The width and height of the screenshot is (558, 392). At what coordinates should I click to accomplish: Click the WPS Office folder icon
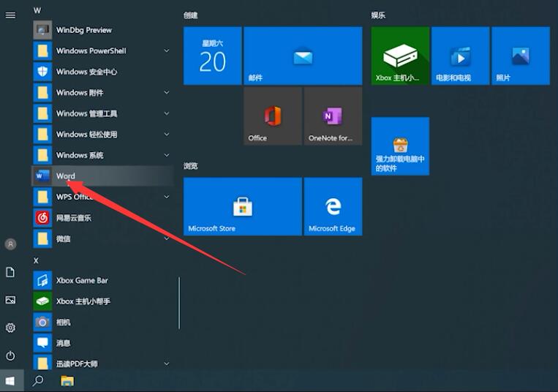coord(42,197)
